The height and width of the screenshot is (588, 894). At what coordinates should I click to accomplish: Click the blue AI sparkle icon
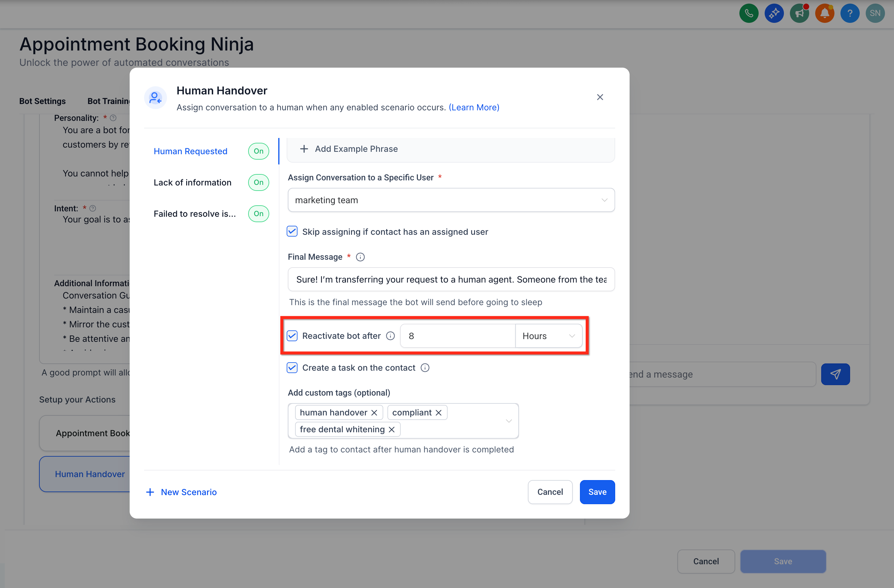(x=774, y=14)
